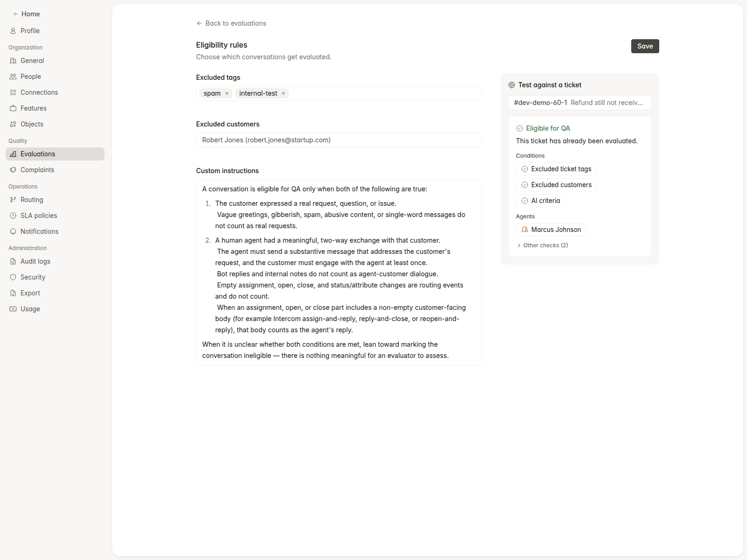Image resolution: width=747 pixels, height=560 pixels.
Task: Remove the spam excluded tag
Action: point(227,93)
